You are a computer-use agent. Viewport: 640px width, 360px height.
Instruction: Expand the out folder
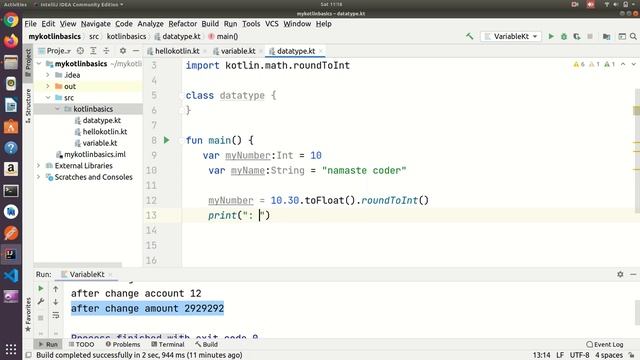[x=48, y=87]
